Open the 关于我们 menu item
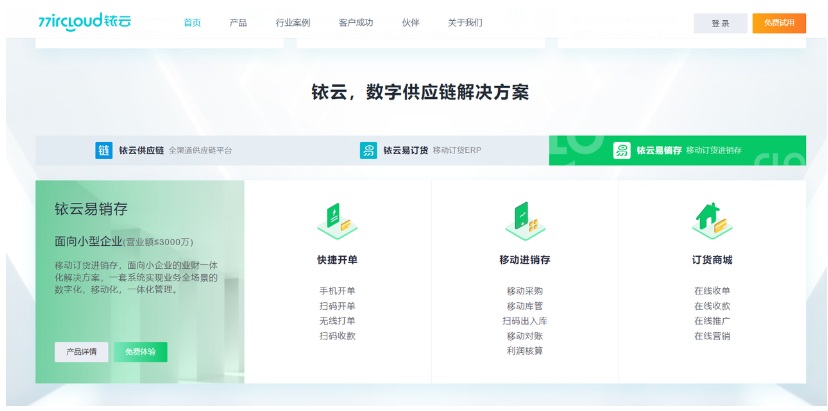The image size is (828, 411). tap(464, 22)
